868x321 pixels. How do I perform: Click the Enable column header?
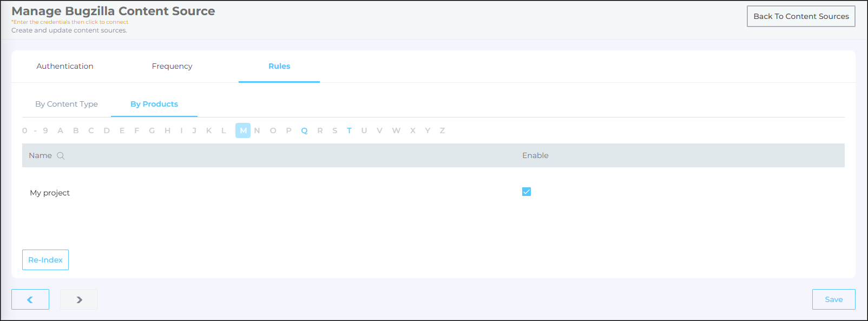(535, 155)
